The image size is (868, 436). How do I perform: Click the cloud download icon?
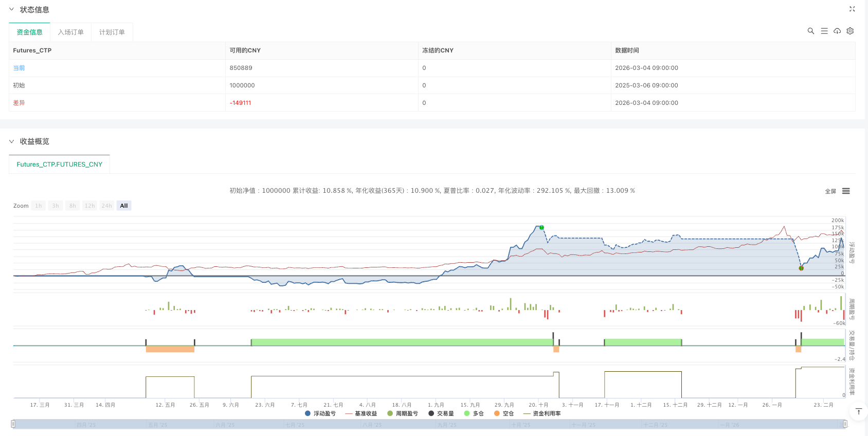837,31
